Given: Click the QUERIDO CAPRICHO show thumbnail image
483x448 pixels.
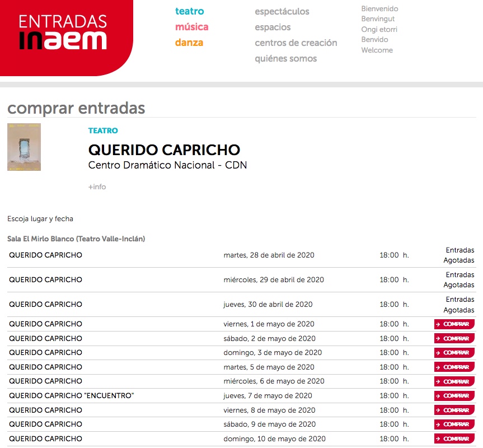Looking at the screenshot, I should (24, 147).
